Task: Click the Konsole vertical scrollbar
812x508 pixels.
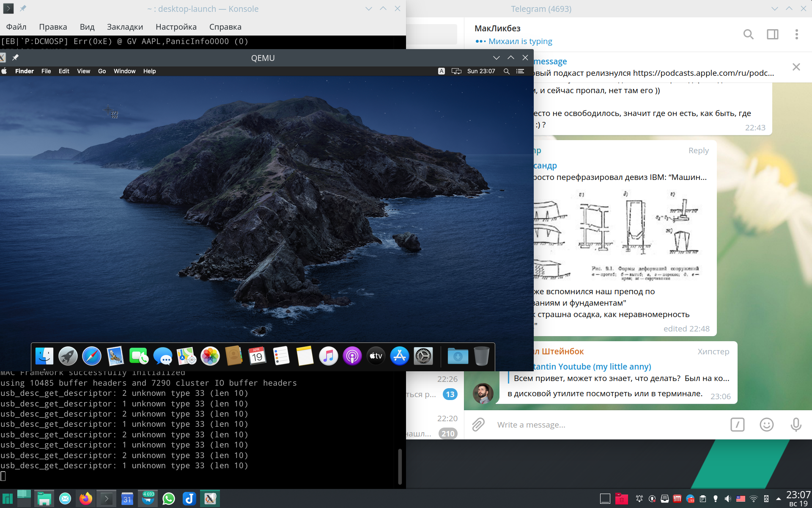Action: [x=400, y=466]
